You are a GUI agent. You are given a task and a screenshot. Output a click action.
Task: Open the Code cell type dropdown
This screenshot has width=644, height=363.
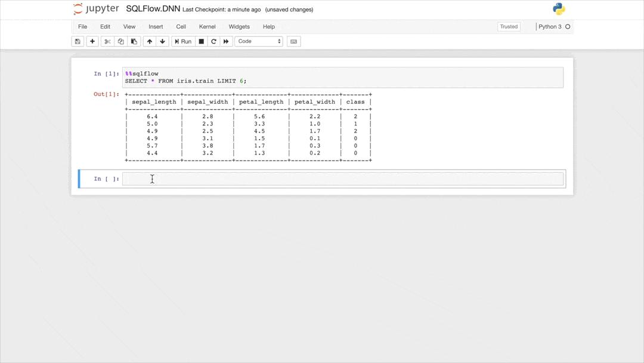coord(259,41)
